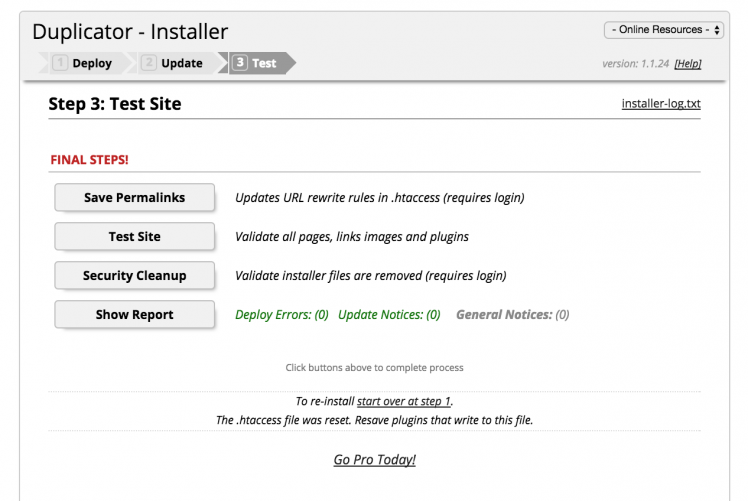Open the Help link
The width and height of the screenshot is (748, 501).
coord(687,63)
